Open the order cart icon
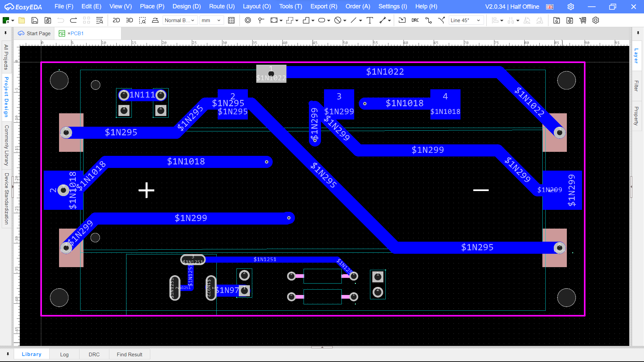Viewport: 644px width, 362px height. coord(583,20)
